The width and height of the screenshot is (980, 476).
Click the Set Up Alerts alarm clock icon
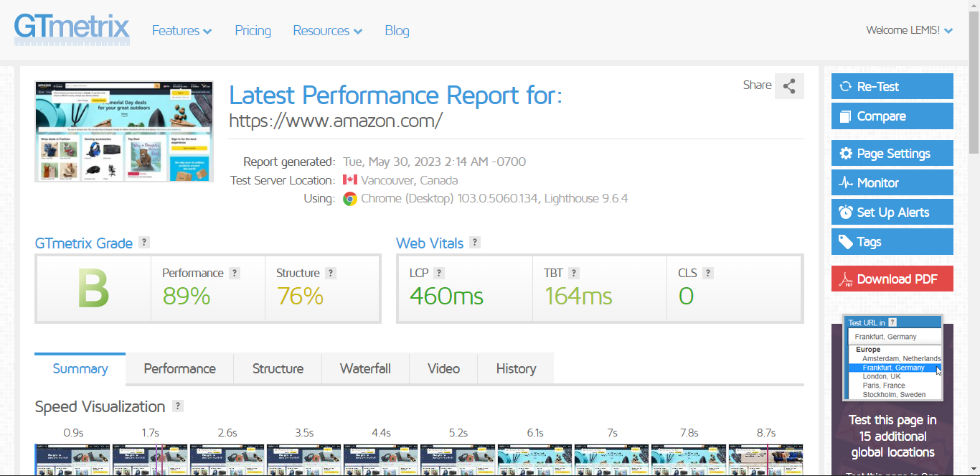tap(845, 213)
